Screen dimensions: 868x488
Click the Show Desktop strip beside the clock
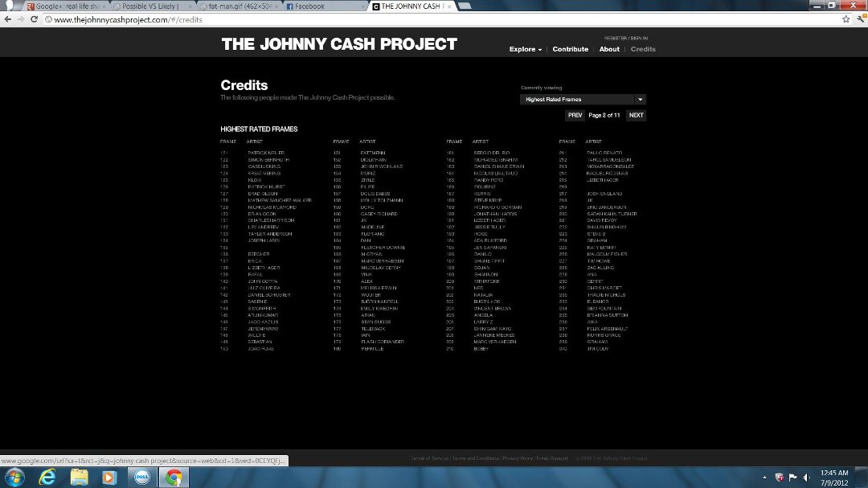862,478
